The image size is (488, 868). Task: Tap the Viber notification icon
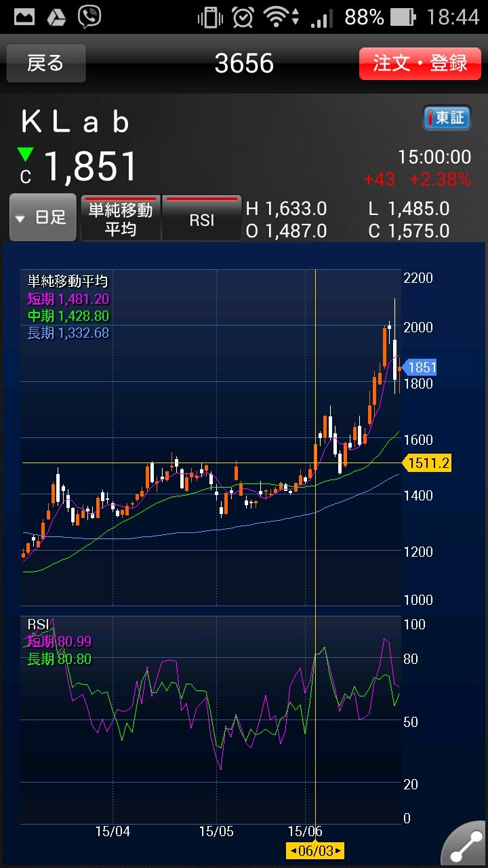tap(89, 17)
